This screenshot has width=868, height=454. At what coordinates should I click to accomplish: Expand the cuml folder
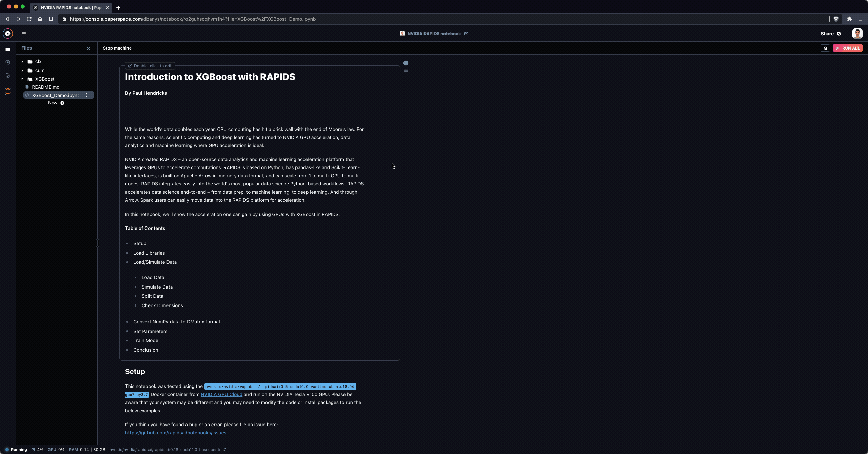point(22,71)
